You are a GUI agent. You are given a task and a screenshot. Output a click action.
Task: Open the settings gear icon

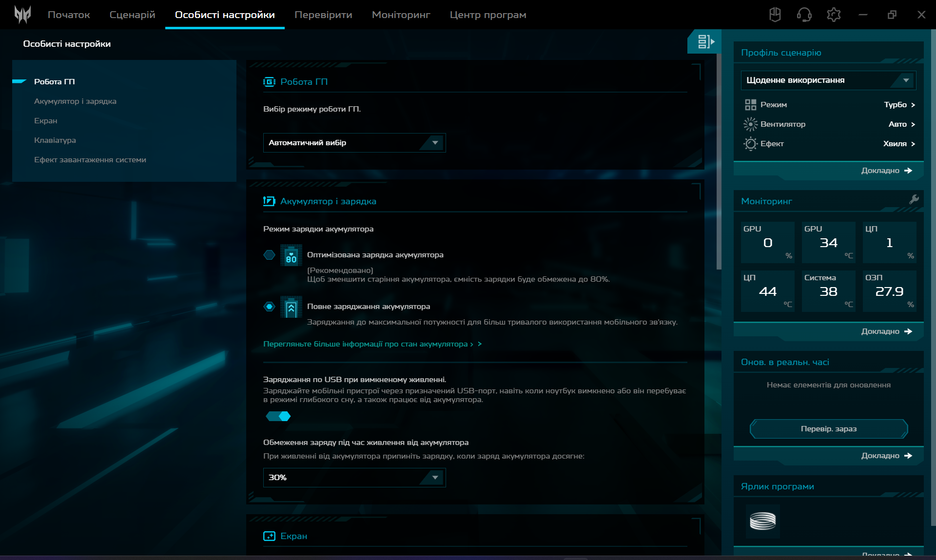[834, 15]
